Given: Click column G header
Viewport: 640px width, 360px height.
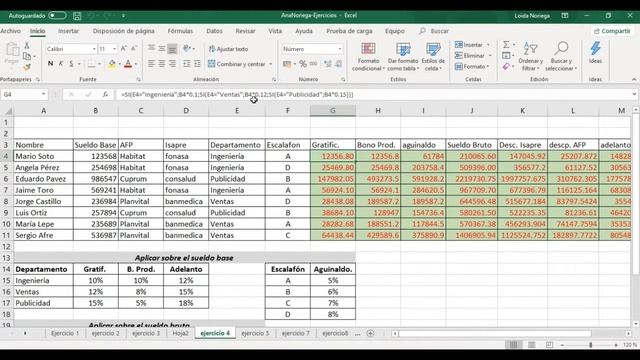Looking at the screenshot, I should 333,111.
